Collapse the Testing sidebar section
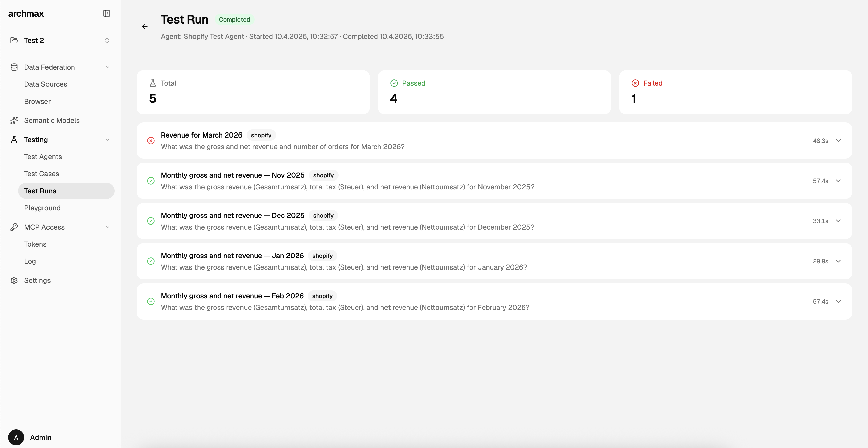Image resolution: width=868 pixels, height=448 pixels. click(x=108, y=140)
